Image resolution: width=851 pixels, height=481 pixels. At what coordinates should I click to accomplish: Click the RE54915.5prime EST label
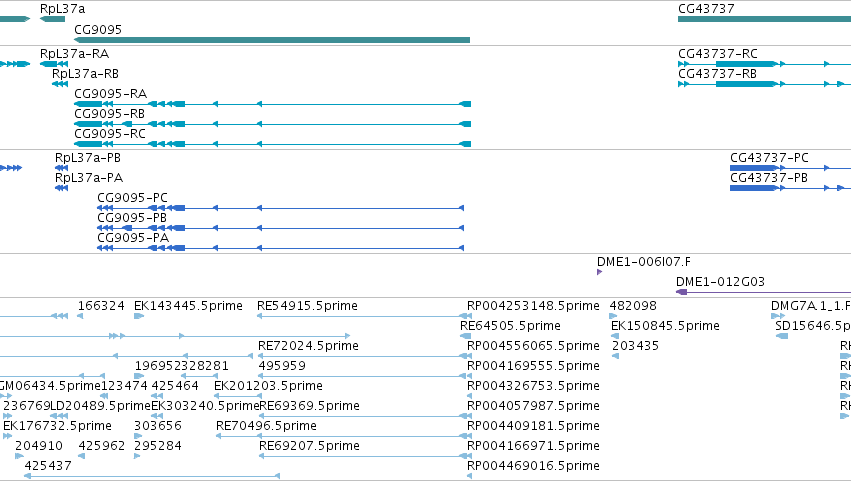click(x=307, y=306)
